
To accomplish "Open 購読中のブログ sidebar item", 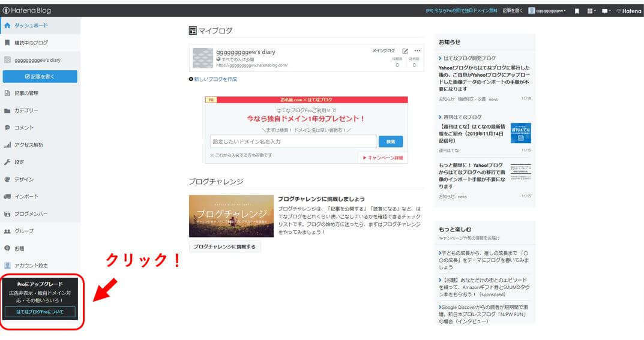I will click(40, 43).
